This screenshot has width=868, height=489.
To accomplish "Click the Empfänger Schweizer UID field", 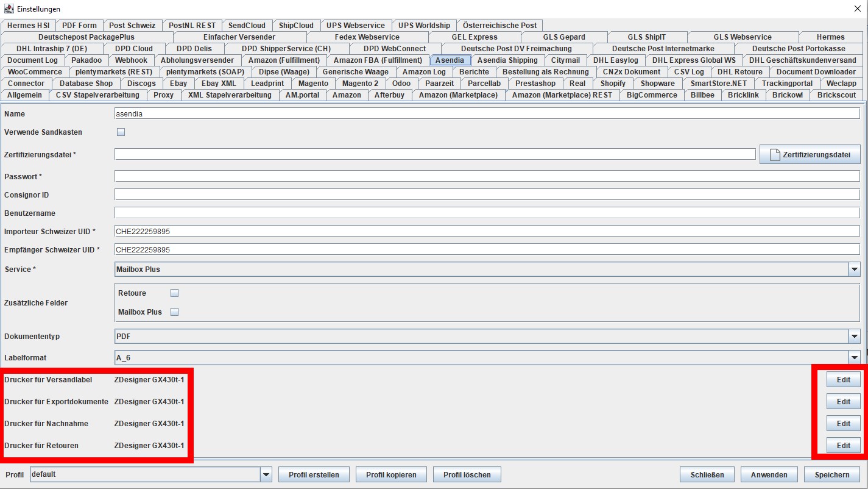I will click(x=487, y=250).
